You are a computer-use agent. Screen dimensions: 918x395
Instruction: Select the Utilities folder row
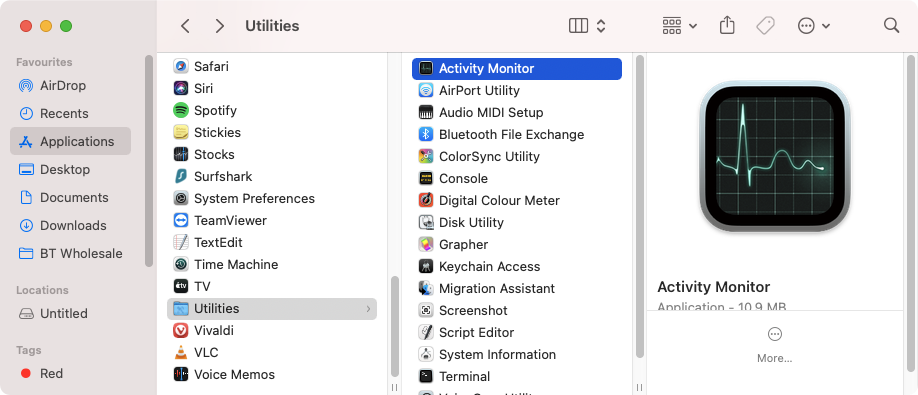click(x=272, y=308)
